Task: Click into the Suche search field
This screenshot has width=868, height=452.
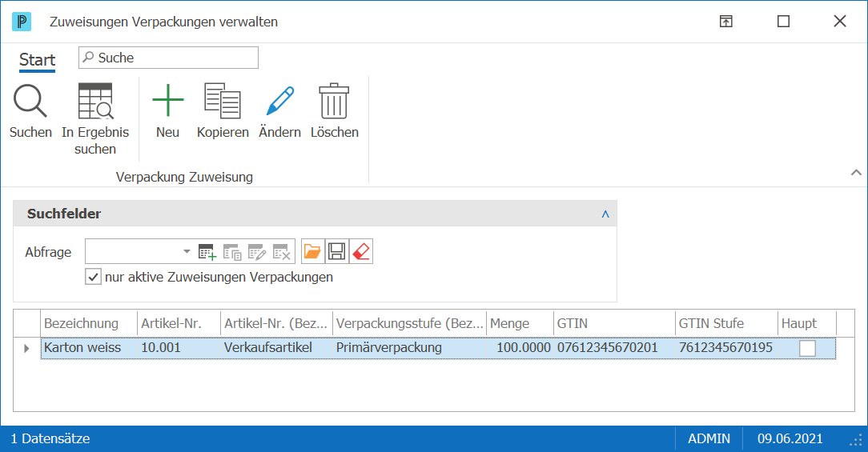Action: (168, 58)
